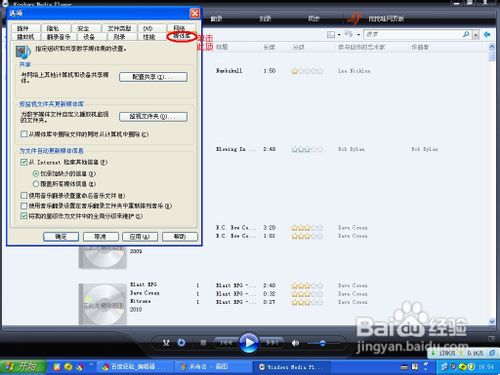Set star rating for Blowing In track
Image resolution: width=500 pixels, height=375 pixels.
307,149
